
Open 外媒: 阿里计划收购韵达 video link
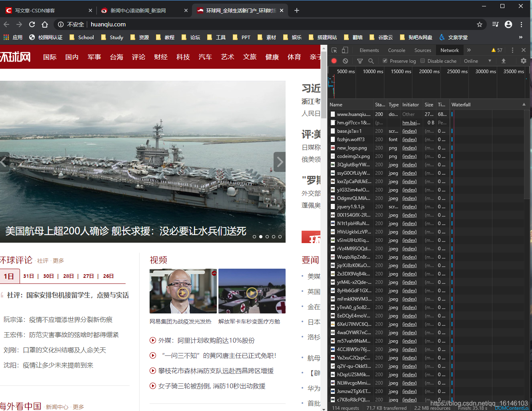pos(206,341)
